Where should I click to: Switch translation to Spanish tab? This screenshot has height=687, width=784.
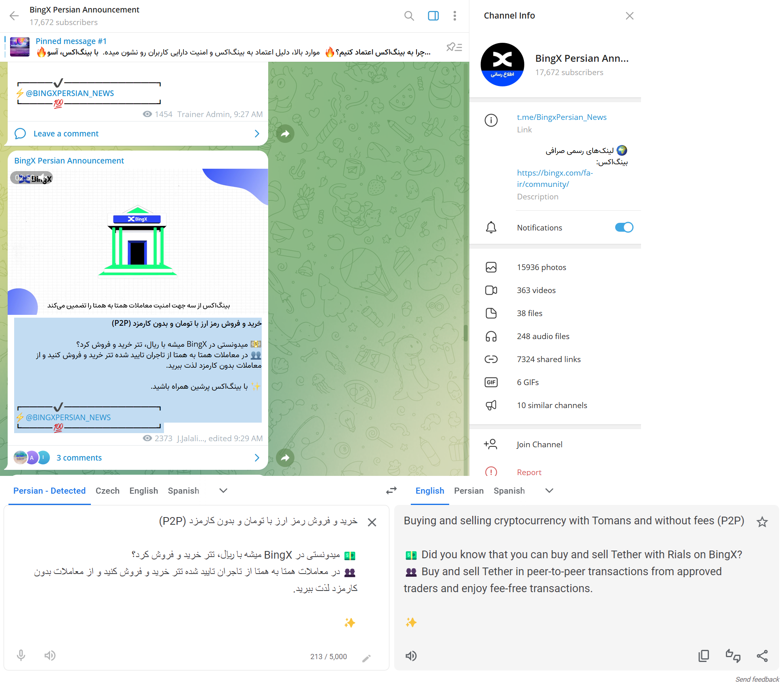[x=509, y=492]
